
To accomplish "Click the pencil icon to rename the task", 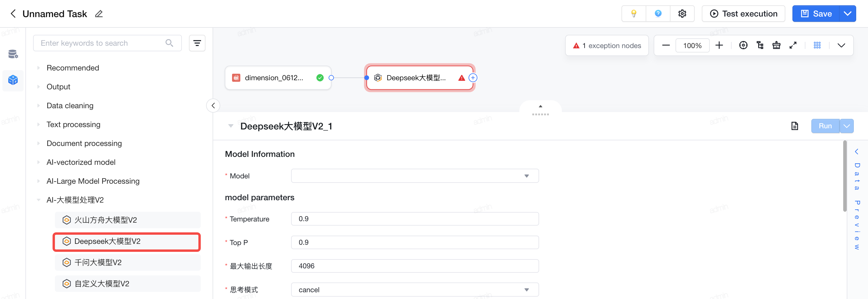I will point(99,14).
